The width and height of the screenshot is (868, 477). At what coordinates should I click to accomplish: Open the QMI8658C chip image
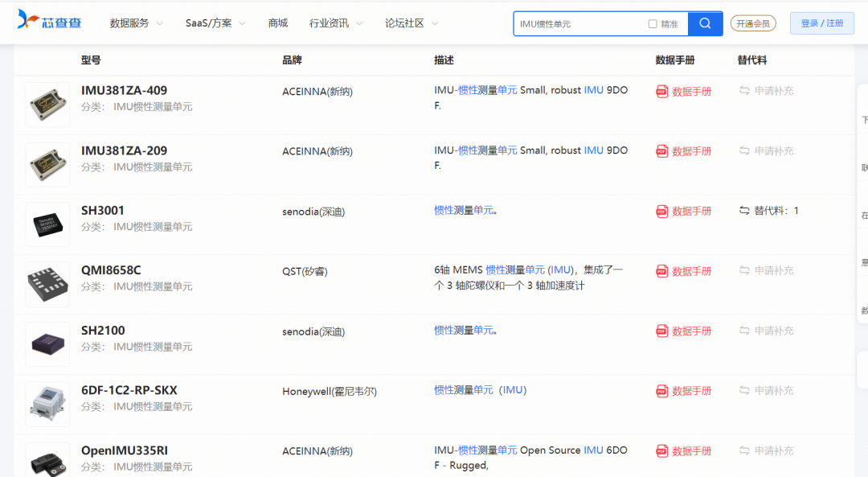[x=47, y=284]
